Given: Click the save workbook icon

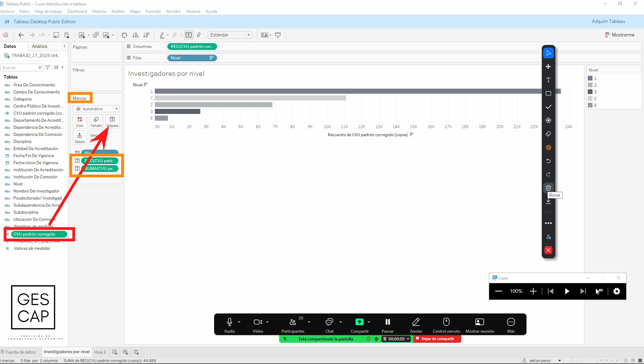Looking at the screenshot, I should tap(56, 35).
